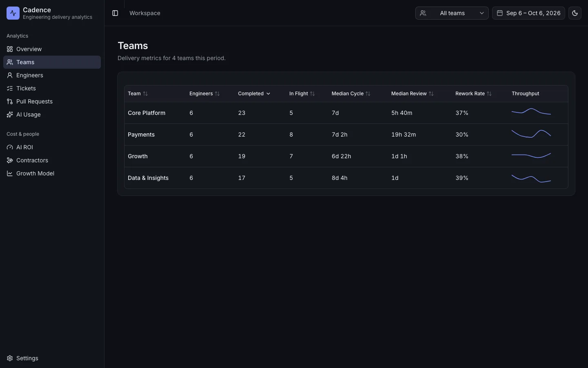Click the calendar icon in date range
Image resolution: width=588 pixels, height=368 pixels.
[x=500, y=13]
